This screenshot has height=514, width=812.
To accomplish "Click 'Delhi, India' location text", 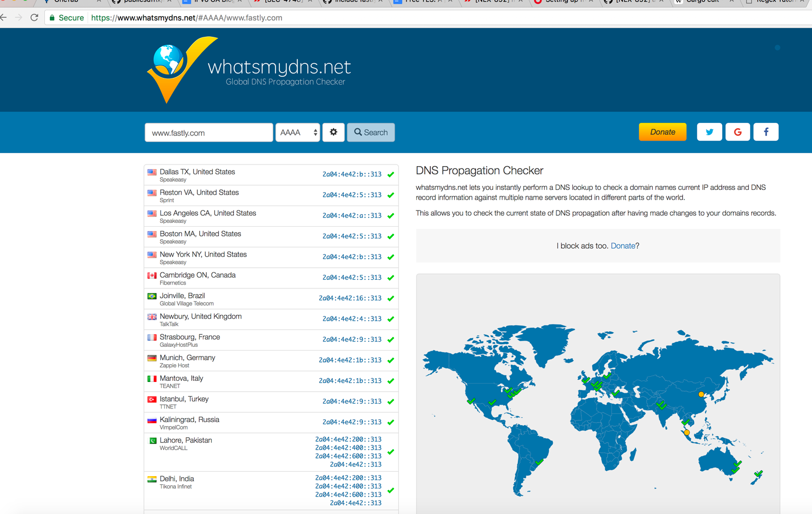I will point(176,479).
